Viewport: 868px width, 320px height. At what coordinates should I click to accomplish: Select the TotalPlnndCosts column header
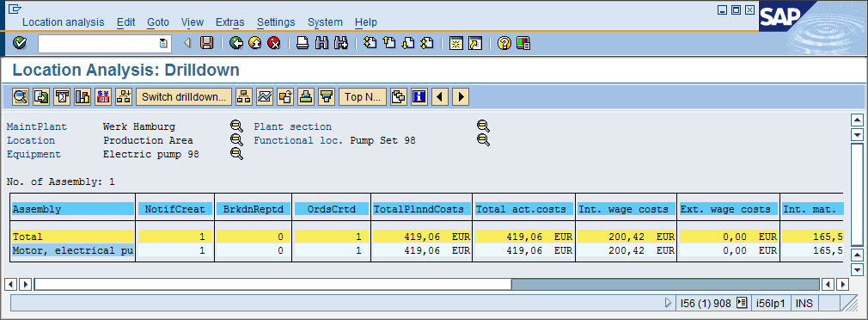pos(422,209)
